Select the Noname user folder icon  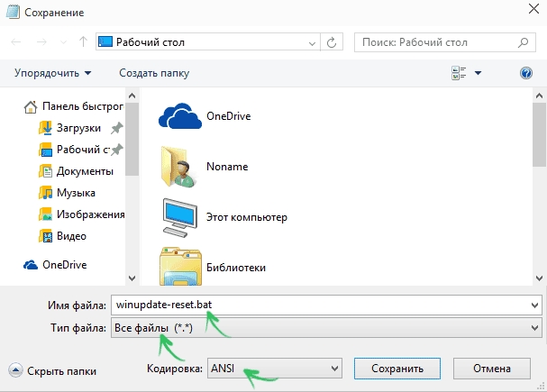tap(178, 166)
